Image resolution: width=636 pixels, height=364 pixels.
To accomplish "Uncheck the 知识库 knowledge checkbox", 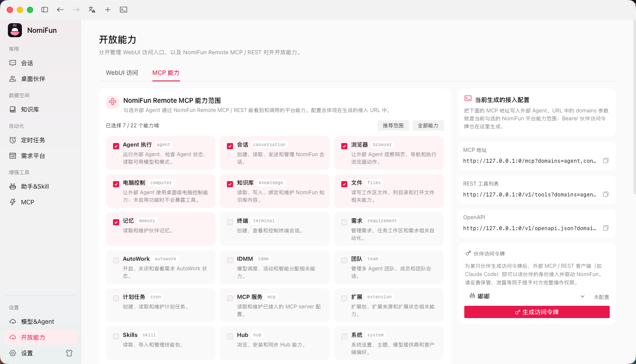I will click(230, 184).
